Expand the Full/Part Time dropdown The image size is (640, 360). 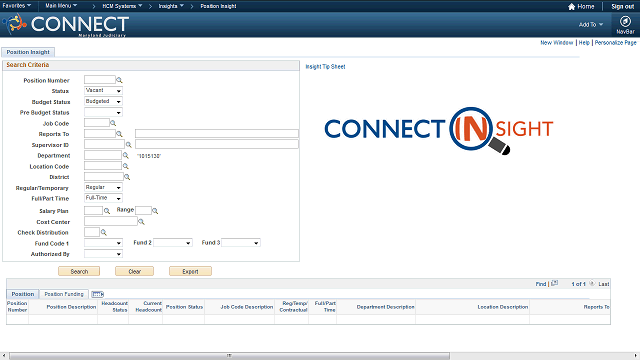[103, 198]
